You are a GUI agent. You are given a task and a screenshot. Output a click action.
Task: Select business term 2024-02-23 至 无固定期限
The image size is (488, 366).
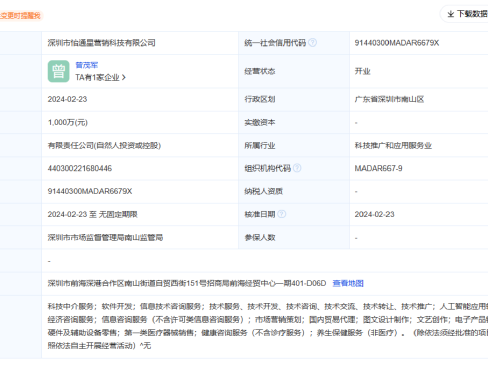pos(92,214)
